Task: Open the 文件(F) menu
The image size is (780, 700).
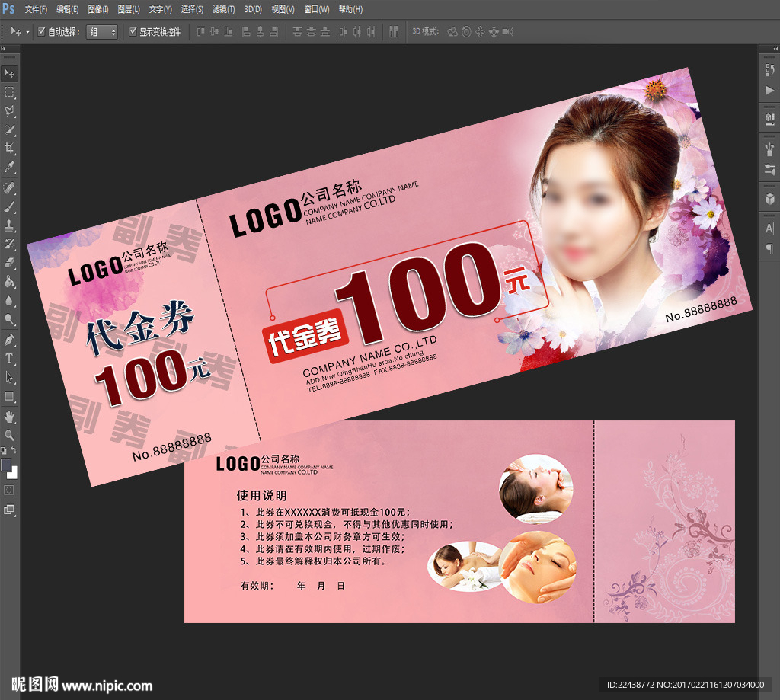Action: point(36,9)
